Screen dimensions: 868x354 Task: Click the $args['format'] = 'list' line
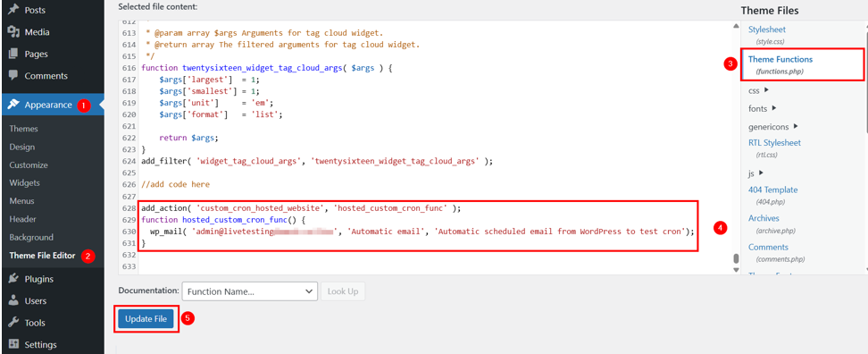[221, 114]
